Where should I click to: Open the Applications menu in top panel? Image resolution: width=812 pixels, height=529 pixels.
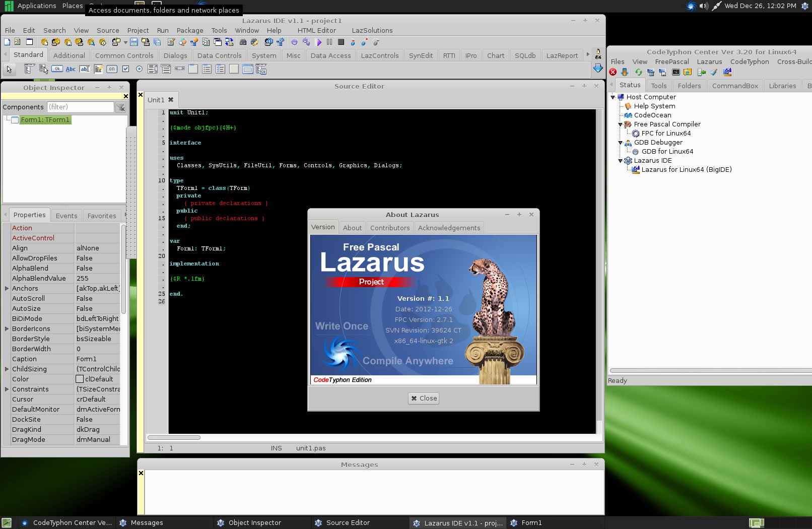click(x=37, y=6)
